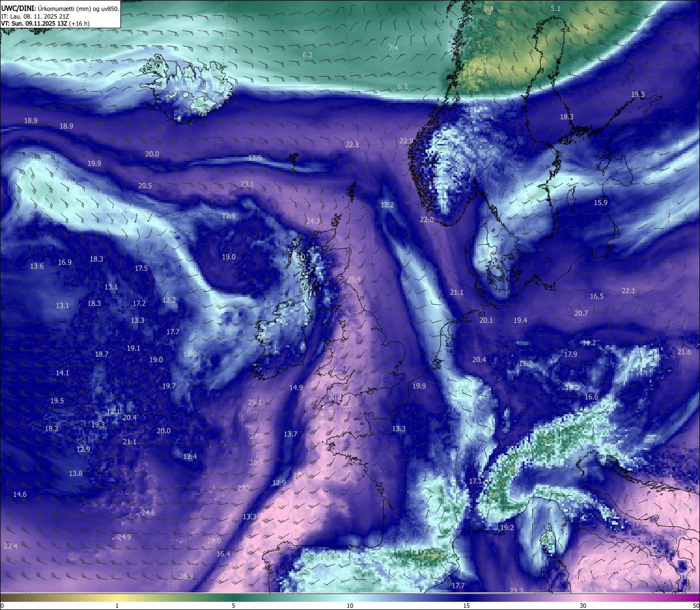Click the 24.3 value label

coord(313,222)
